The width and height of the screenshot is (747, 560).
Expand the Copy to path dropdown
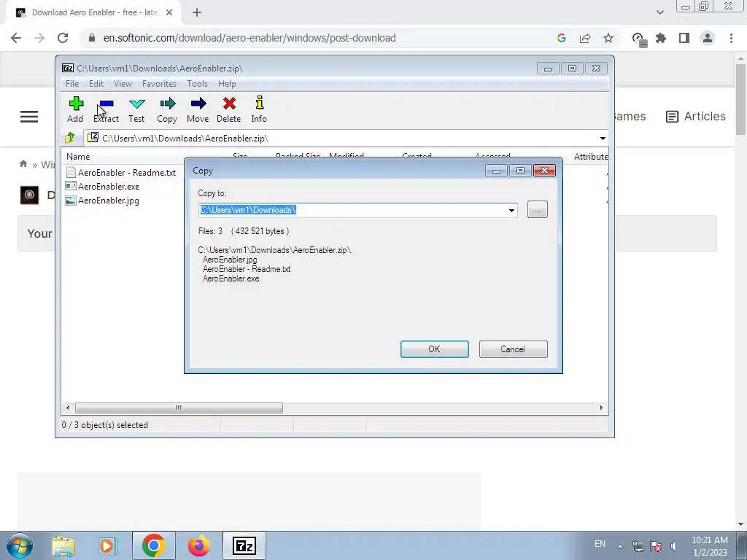(x=511, y=211)
